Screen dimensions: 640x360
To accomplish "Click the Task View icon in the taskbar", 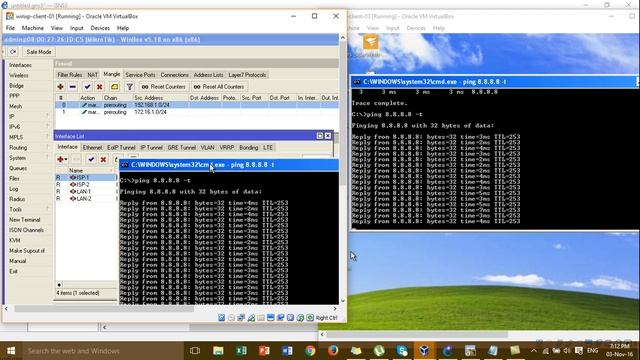I will pyautogui.click(x=195, y=351).
